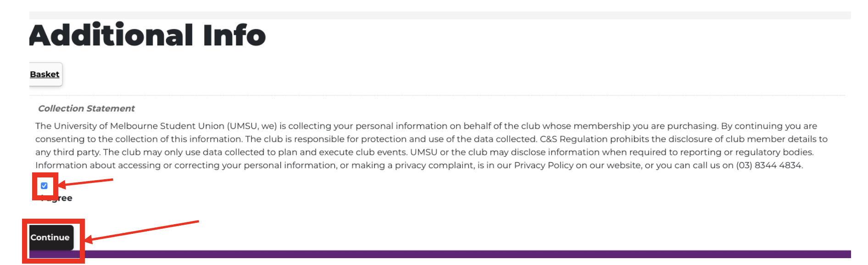Click the divider line below Basket
Image resolution: width=868 pixels, height=265 pixels.
pyautogui.click(x=437, y=95)
